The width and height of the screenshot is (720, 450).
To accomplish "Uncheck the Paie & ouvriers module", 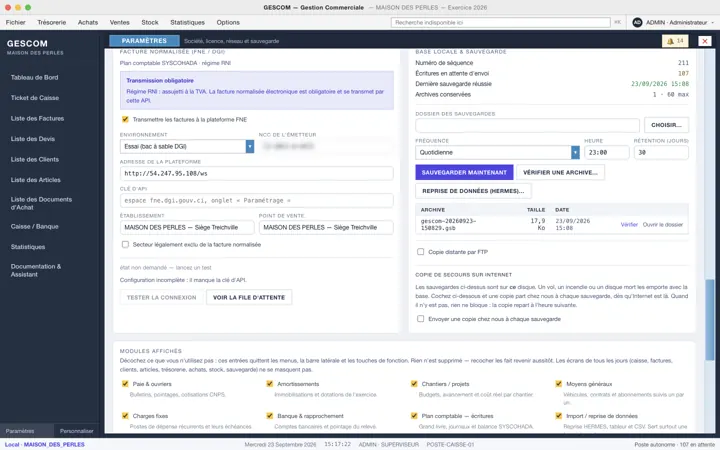I will pyautogui.click(x=125, y=384).
